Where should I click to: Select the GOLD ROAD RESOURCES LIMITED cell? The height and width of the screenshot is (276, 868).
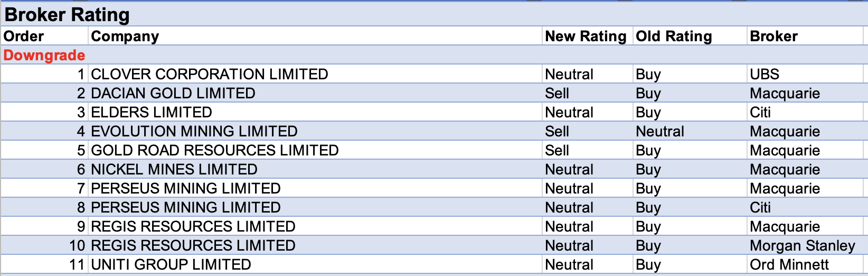tap(215, 150)
